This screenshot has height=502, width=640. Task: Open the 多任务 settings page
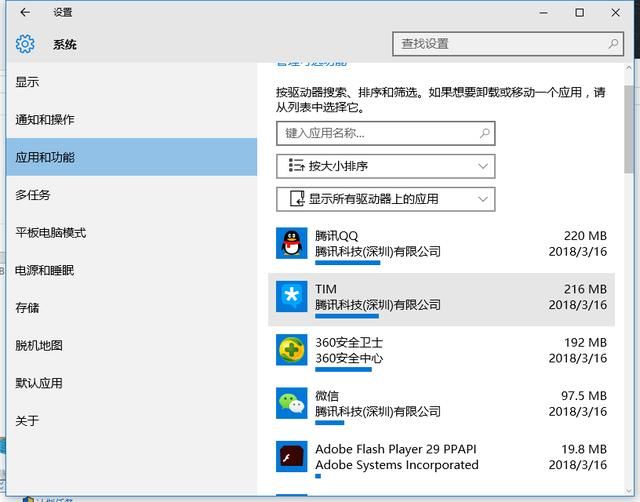pyautogui.click(x=131, y=195)
